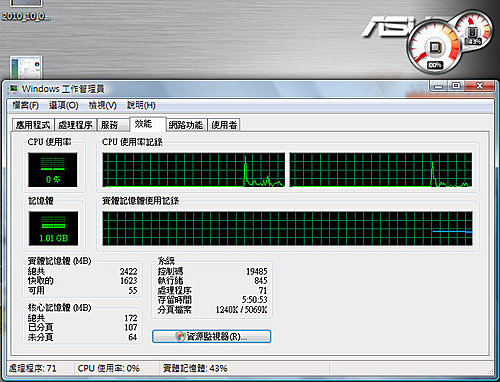Click the status bar 實體記憶體: 43% entry

[195, 368]
